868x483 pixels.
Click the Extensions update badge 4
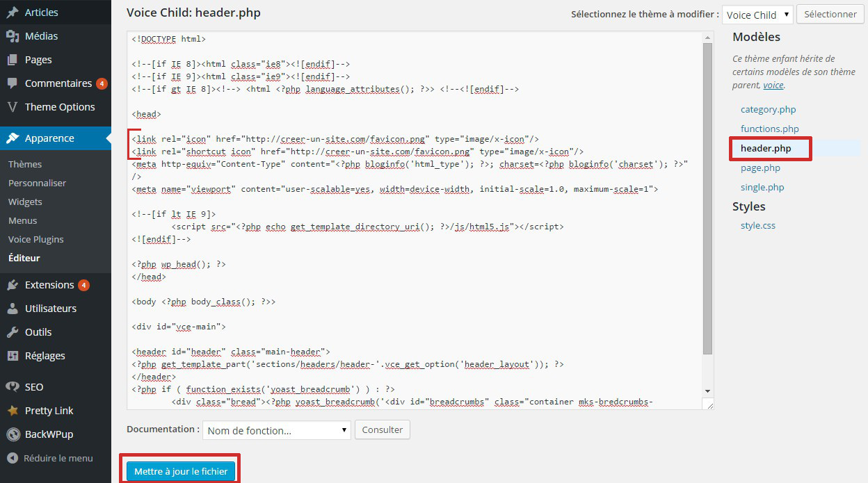(83, 285)
